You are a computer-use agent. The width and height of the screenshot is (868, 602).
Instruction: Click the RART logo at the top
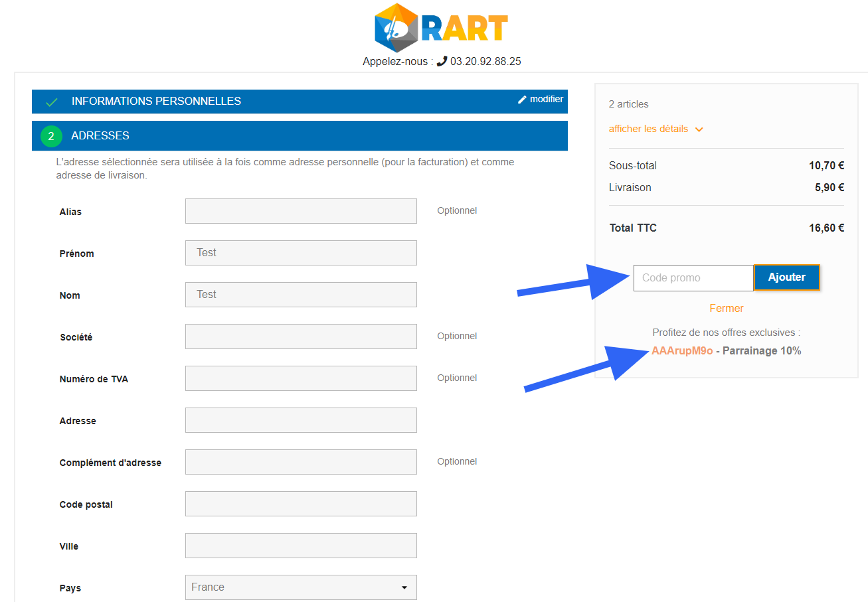(442, 27)
